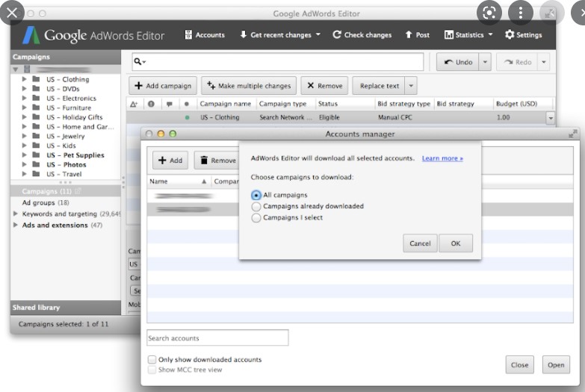This screenshot has height=392, width=585.
Task: Select US - Holiday Gifts campaign
Action: coord(74,117)
